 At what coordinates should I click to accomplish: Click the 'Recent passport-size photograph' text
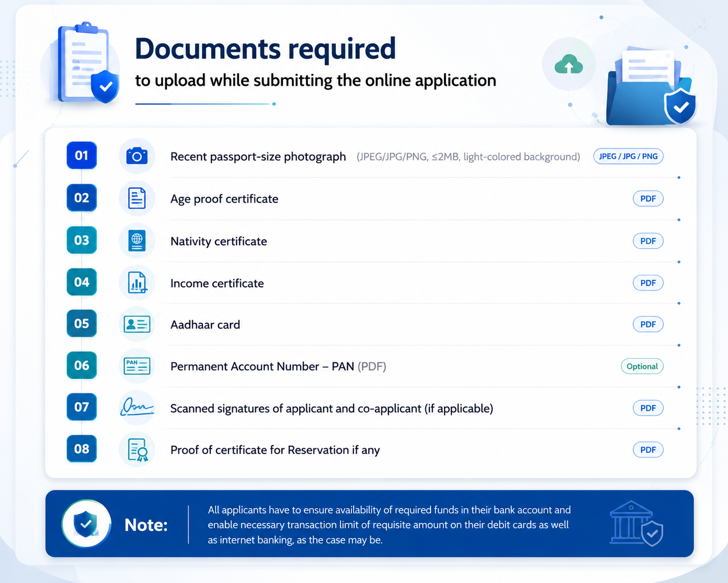pos(258,157)
